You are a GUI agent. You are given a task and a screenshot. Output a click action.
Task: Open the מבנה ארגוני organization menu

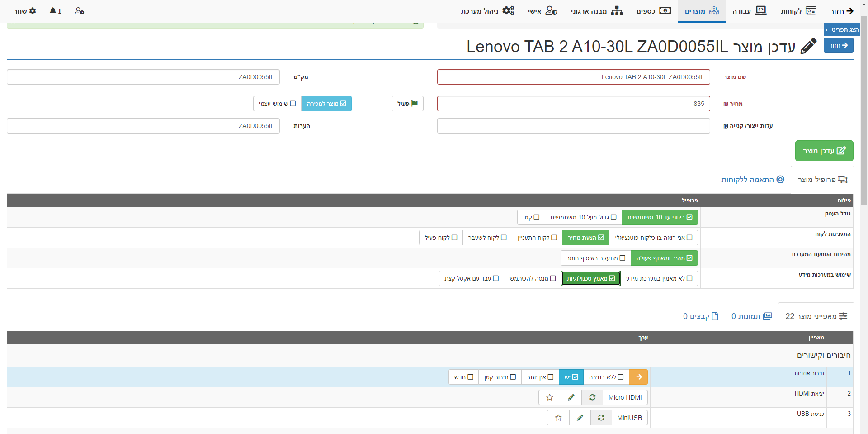click(x=597, y=11)
